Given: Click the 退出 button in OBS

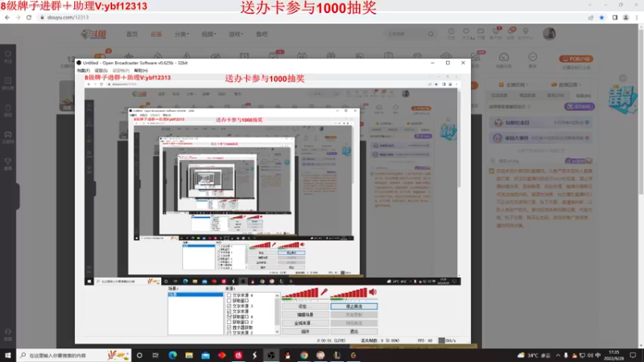Looking at the screenshot, I should click(x=354, y=331).
